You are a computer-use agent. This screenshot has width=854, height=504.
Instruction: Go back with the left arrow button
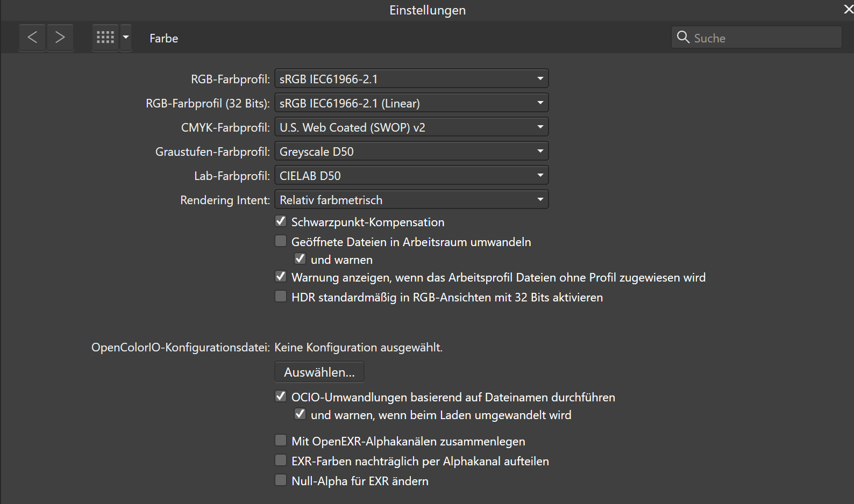click(32, 38)
